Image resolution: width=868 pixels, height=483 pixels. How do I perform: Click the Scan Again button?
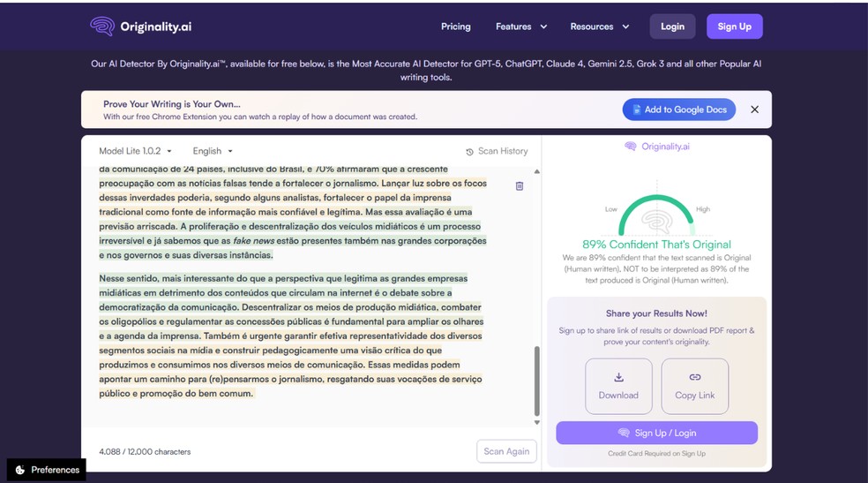click(506, 451)
